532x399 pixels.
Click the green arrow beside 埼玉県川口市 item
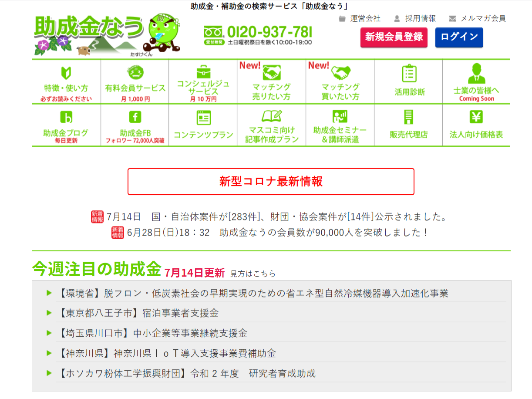49,333
